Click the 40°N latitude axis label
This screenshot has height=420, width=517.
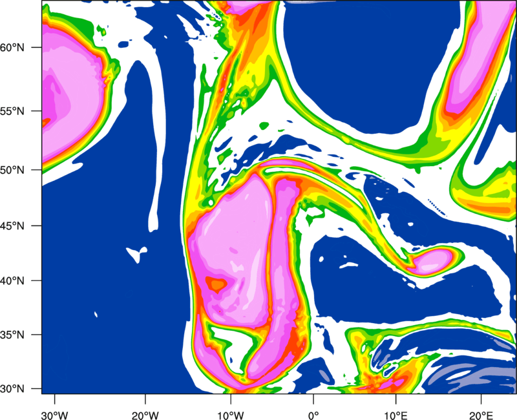pos(12,280)
